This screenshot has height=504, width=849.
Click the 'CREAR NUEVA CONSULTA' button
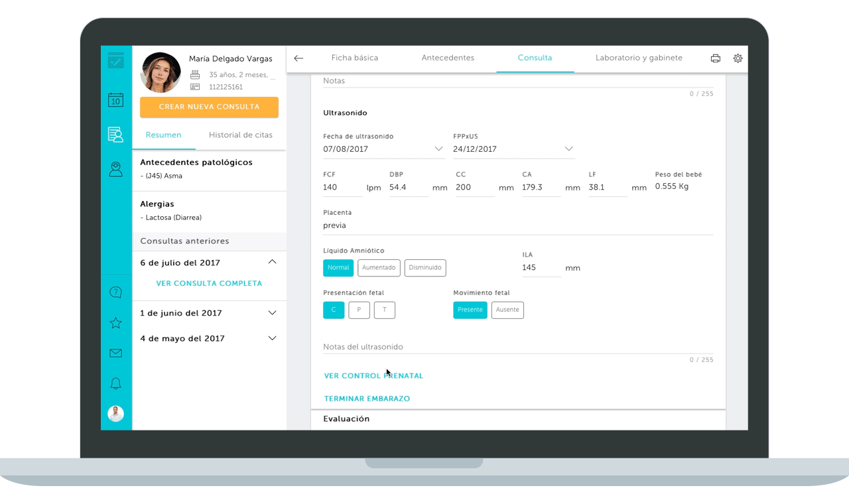209,107
